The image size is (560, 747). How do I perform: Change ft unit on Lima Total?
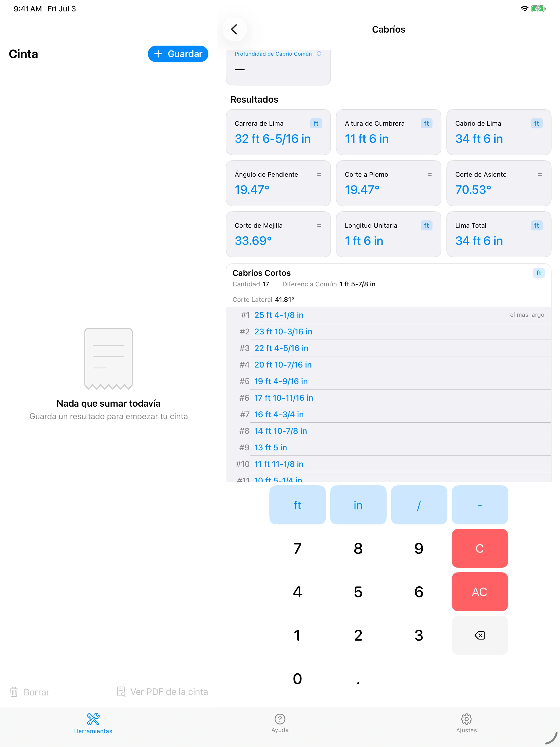click(x=536, y=226)
